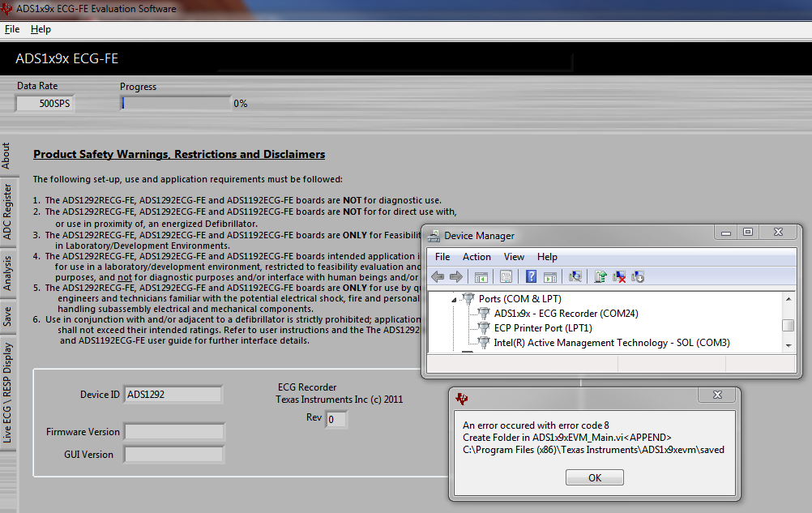
Task: Click the TI logo in the main title bar
Action: tap(6, 8)
